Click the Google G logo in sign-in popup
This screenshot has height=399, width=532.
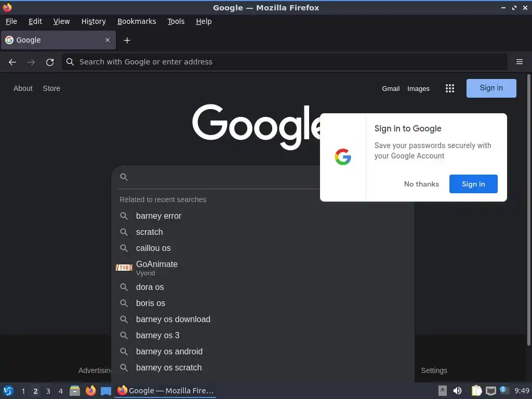click(343, 157)
